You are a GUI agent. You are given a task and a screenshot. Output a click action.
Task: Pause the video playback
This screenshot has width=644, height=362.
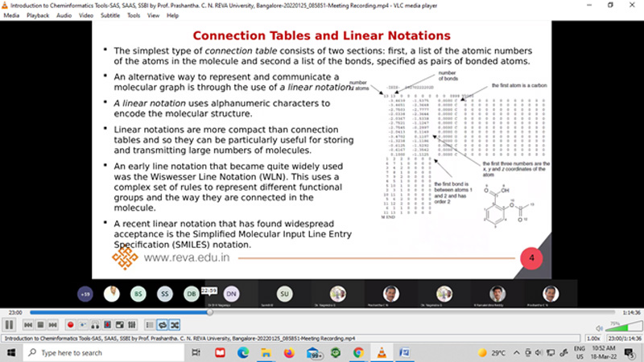tap(9, 325)
